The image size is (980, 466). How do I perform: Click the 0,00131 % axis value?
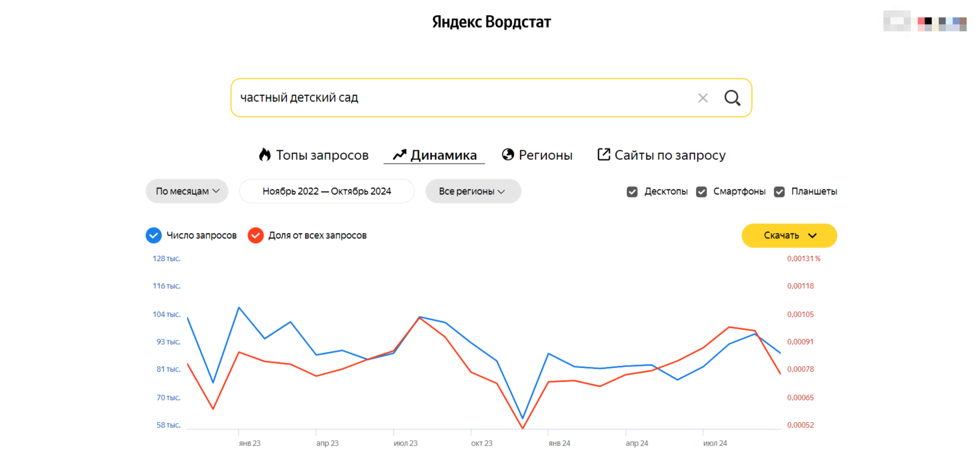804,259
